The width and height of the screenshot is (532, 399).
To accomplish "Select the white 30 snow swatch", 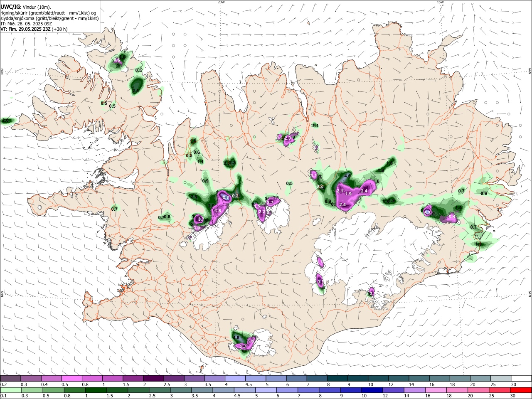I will 521,378.
